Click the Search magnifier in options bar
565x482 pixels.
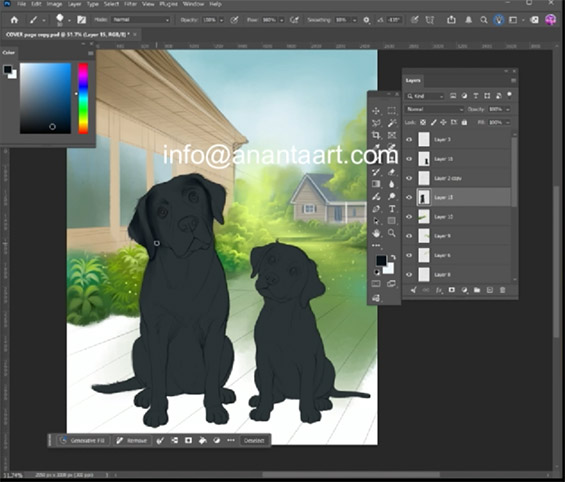tap(484, 20)
